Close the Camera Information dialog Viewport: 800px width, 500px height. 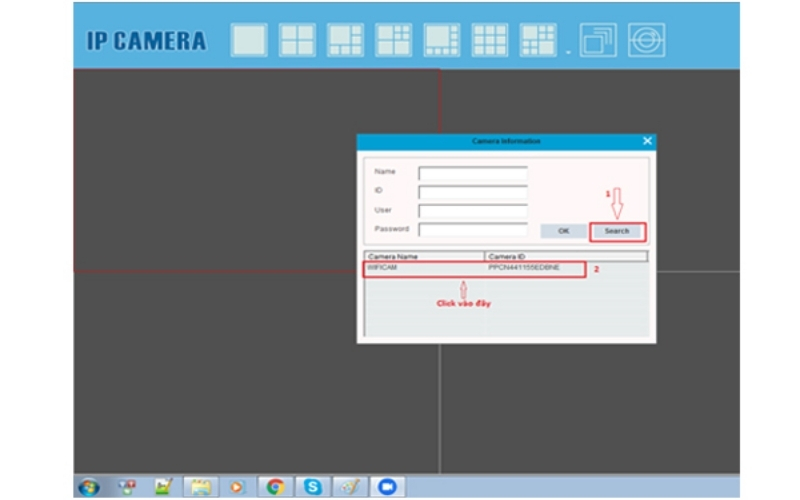tap(647, 142)
